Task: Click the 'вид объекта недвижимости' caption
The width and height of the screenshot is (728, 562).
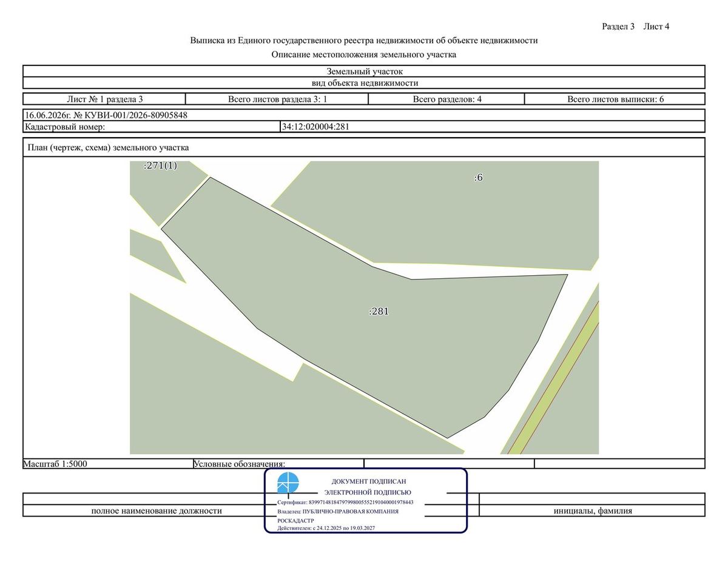Action: 364,83
